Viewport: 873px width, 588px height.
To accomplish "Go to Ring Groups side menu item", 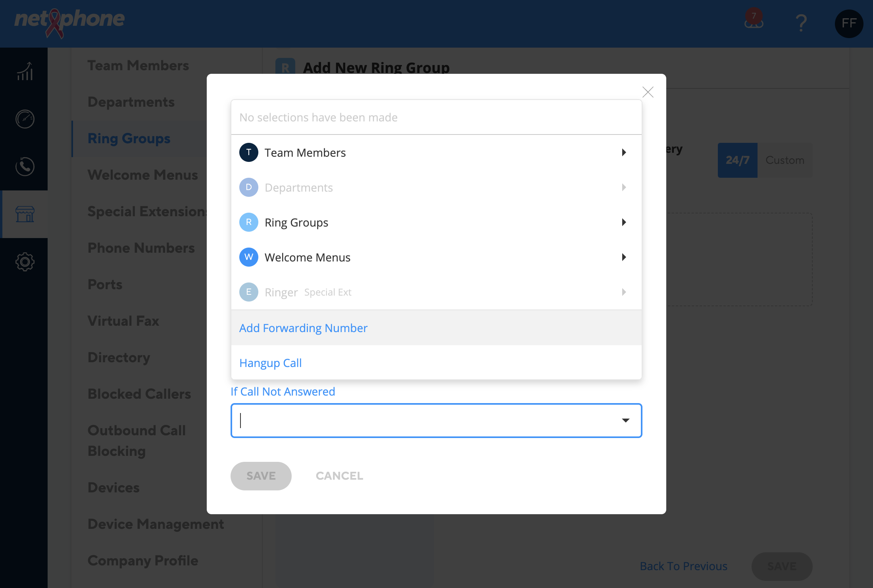I will click(129, 138).
